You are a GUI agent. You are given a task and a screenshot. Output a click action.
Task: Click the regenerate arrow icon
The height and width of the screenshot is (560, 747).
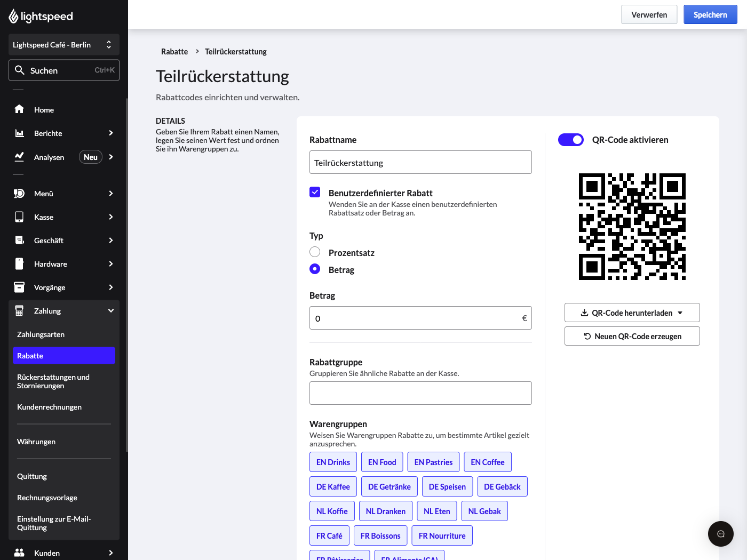click(x=587, y=336)
